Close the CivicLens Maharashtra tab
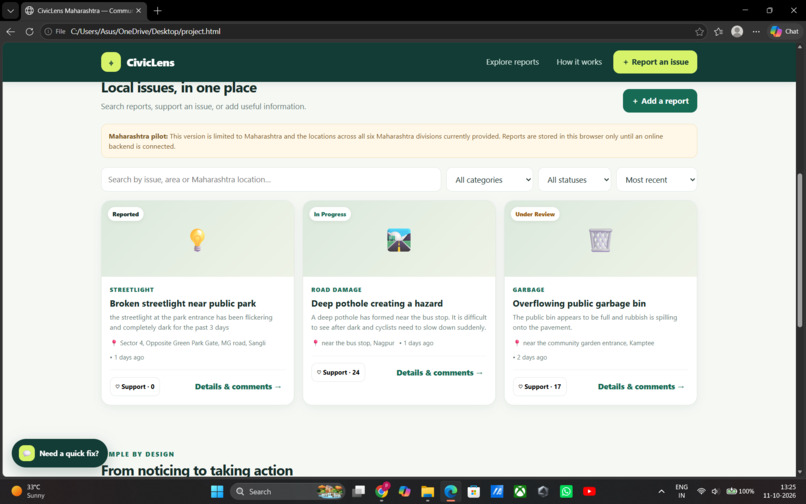 (x=138, y=10)
